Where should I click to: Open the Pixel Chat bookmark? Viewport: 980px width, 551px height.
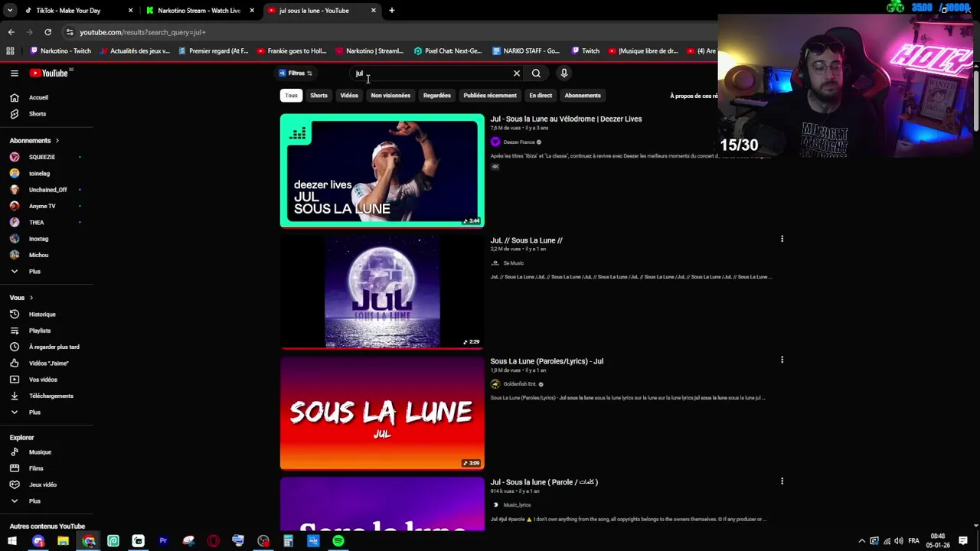pyautogui.click(x=448, y=51)
